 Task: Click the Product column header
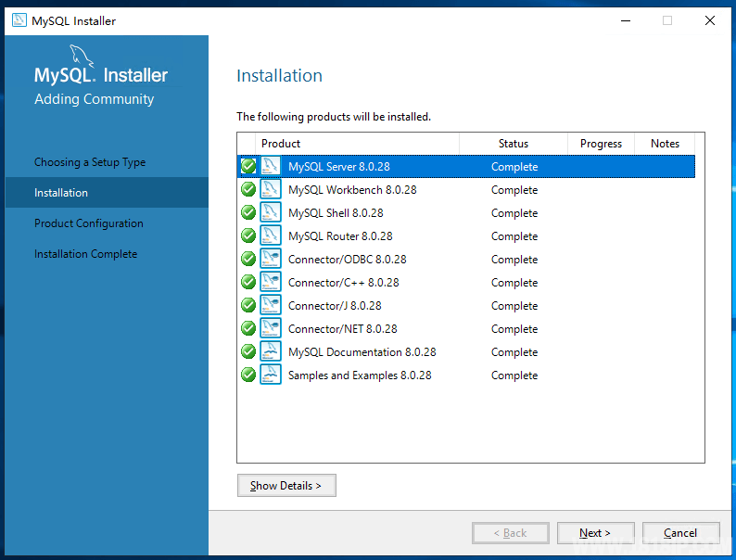pyautogui.click(x=357, y=144)
